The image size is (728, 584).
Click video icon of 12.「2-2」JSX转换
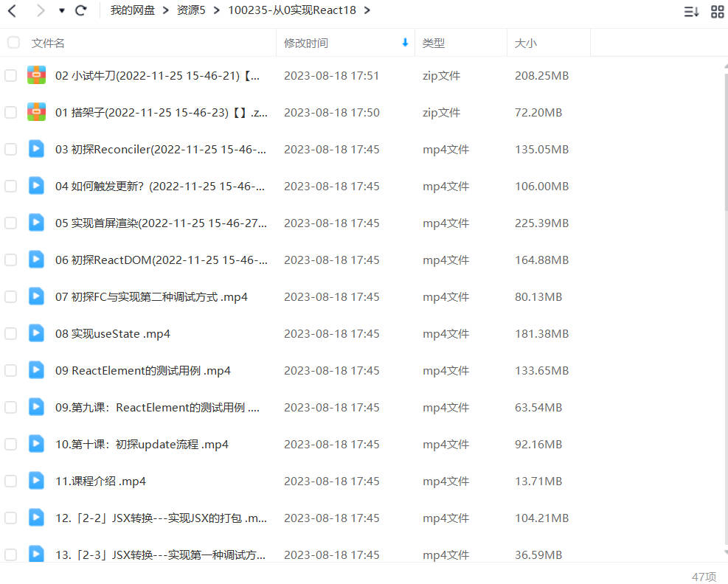pos(36,517)
